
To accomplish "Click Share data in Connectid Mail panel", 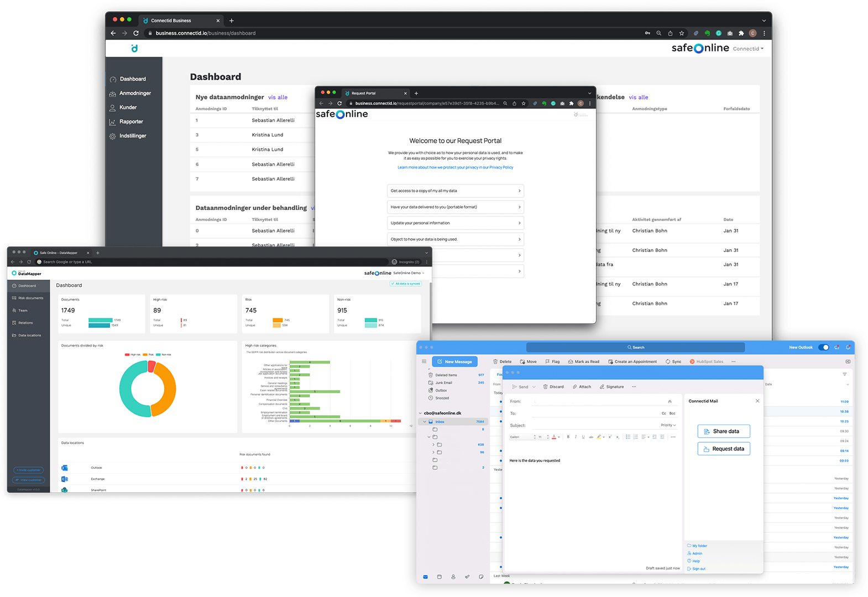I will tap(724, 431).
